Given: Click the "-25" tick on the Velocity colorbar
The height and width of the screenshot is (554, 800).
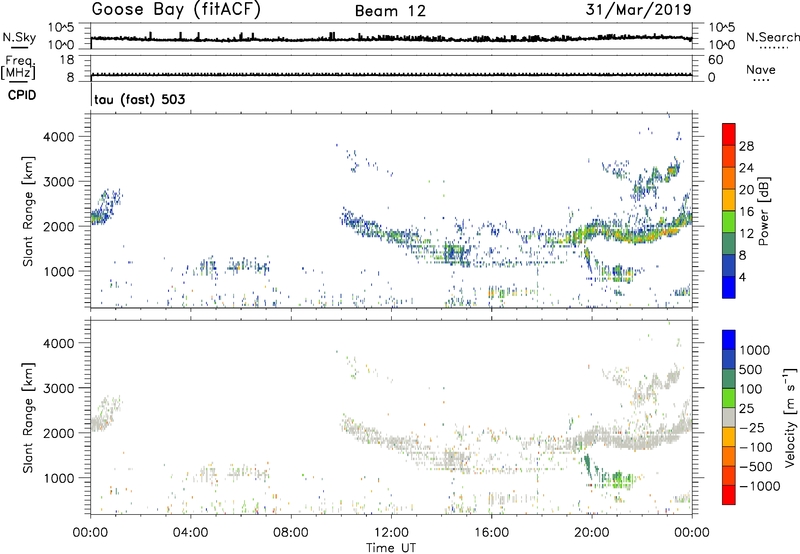Looking at the screenshot, I should coord(752,427).
